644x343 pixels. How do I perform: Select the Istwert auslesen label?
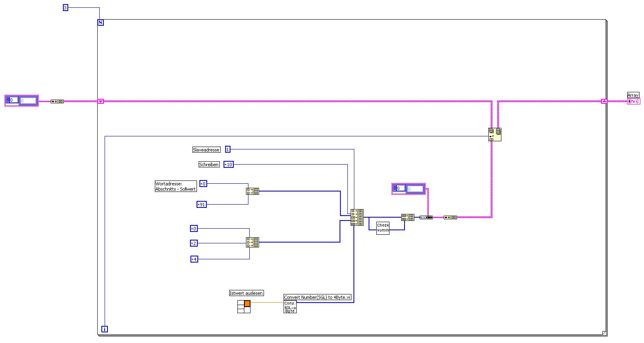coord(246,293)
